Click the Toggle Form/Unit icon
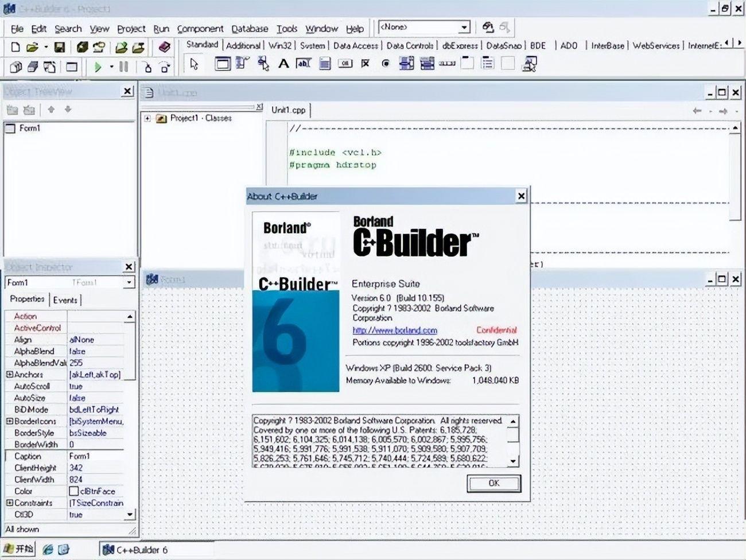The width and height of the screenshot is (746, 560). click(x=50, y=67)
